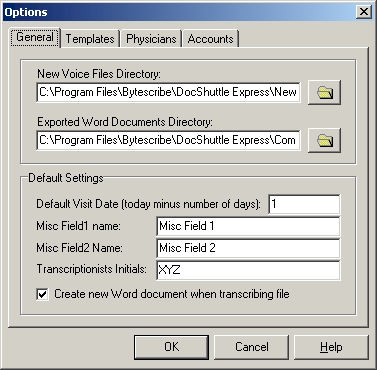
Task: Click the New Voice Files Directory path field
Action: [168, 92]
